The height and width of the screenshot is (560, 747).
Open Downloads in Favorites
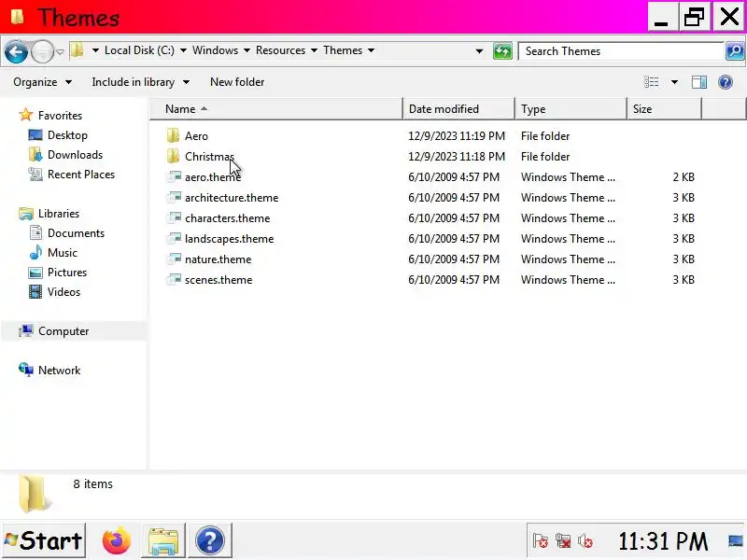75,155
